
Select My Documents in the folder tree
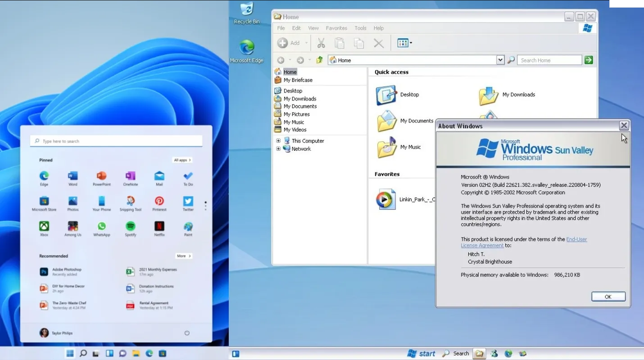click(x=295, y=106)
